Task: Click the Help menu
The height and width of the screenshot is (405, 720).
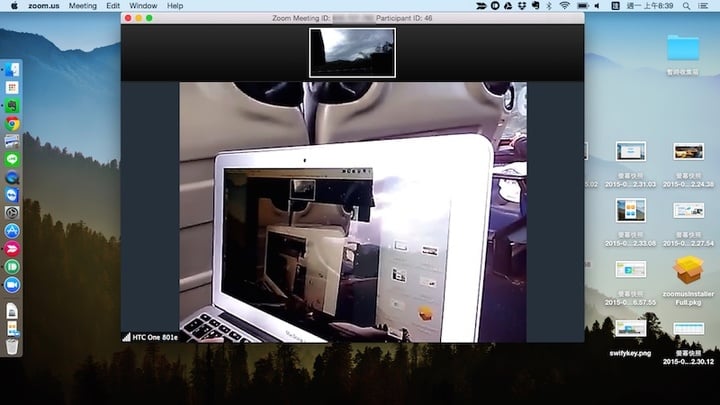Action: [175, 6]
